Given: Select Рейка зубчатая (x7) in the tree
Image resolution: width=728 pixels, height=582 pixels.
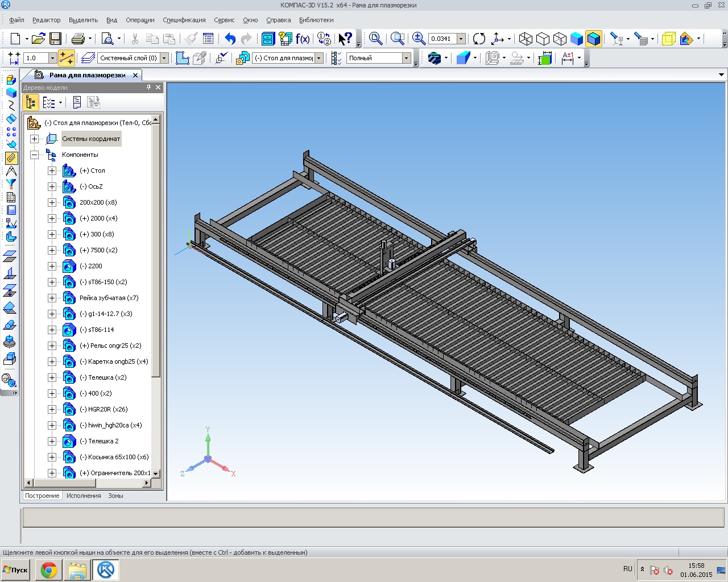Looking at the screenshot, I should [109, 298].
